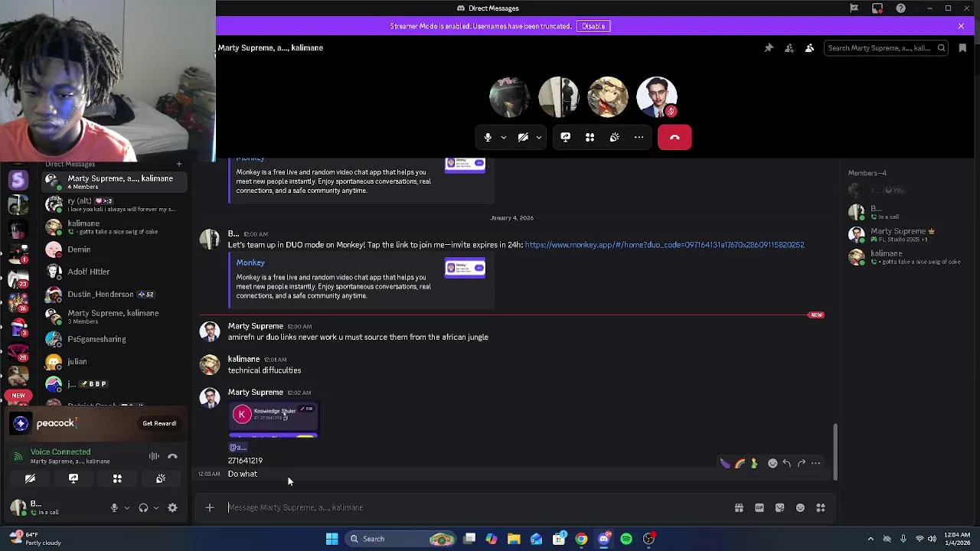
Task: Expand microphone options arrow in call bar
Action: click(x=503, y=137)
